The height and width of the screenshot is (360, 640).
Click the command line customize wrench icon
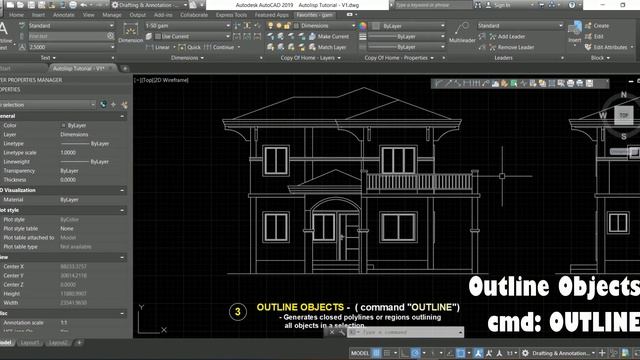(341, 332)
